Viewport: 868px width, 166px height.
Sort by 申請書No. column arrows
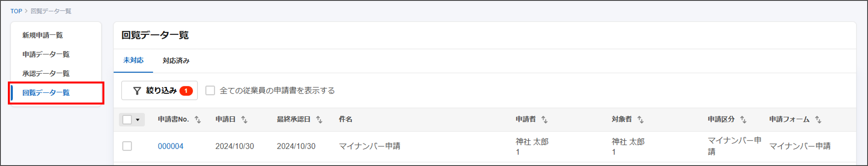point(198,120)
